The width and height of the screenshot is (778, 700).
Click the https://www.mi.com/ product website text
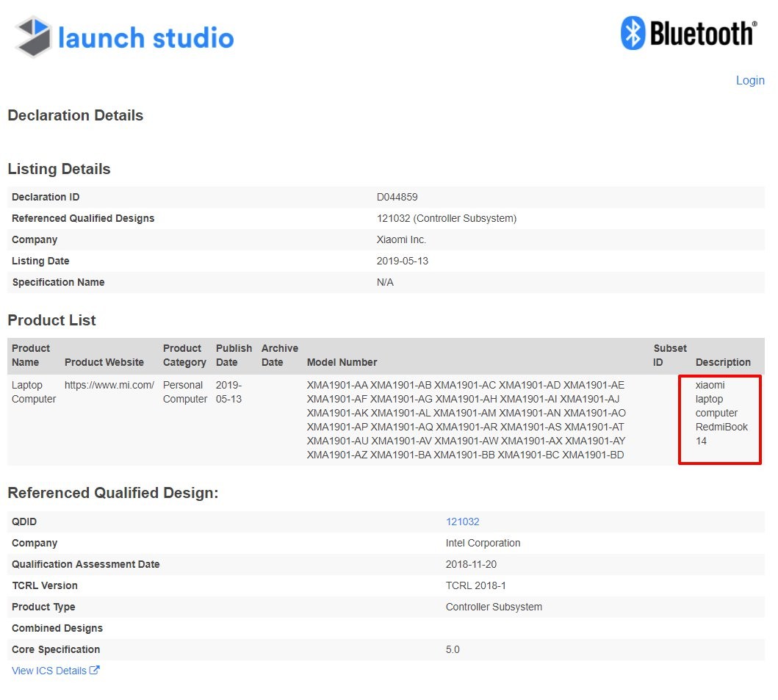(x=109, y=385)
